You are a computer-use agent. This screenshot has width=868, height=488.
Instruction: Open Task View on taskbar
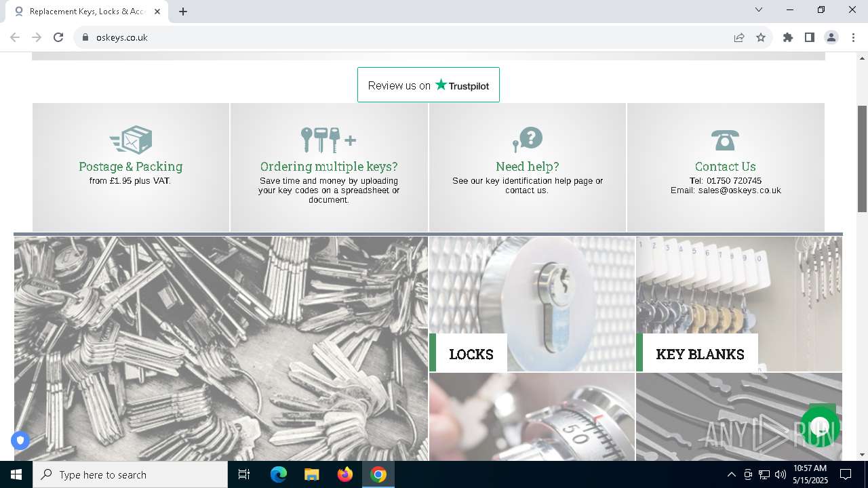244,474
